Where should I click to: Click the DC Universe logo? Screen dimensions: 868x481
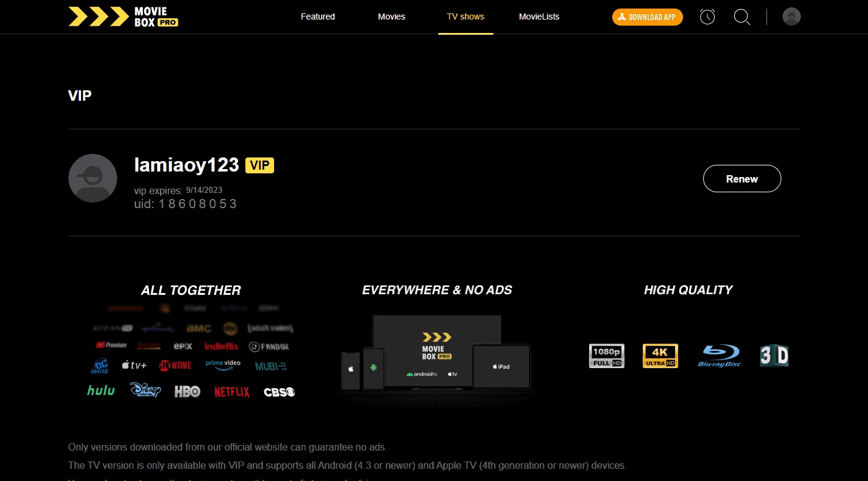point(101,366)
